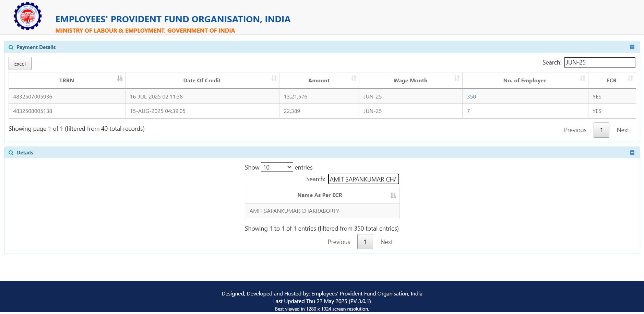Go to Previous page in Payment Details

click(x=575, y=130)
